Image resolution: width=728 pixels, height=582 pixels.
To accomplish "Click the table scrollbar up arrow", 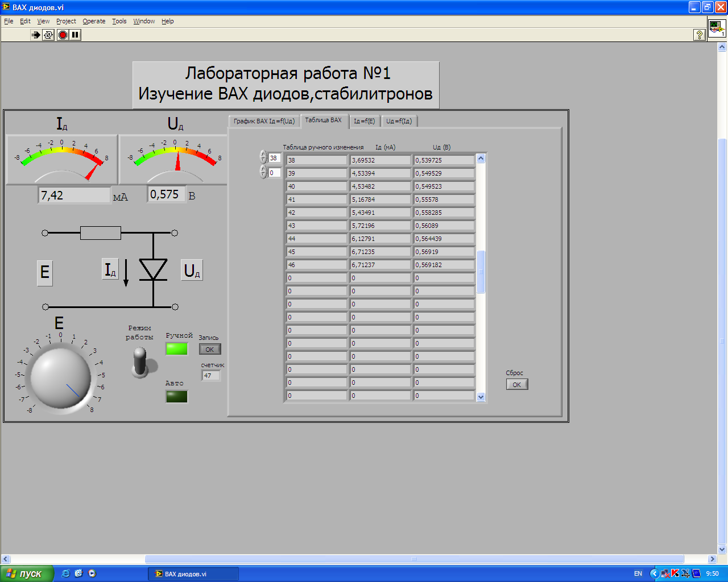I will pyautogui.click(x=481, y=159).
